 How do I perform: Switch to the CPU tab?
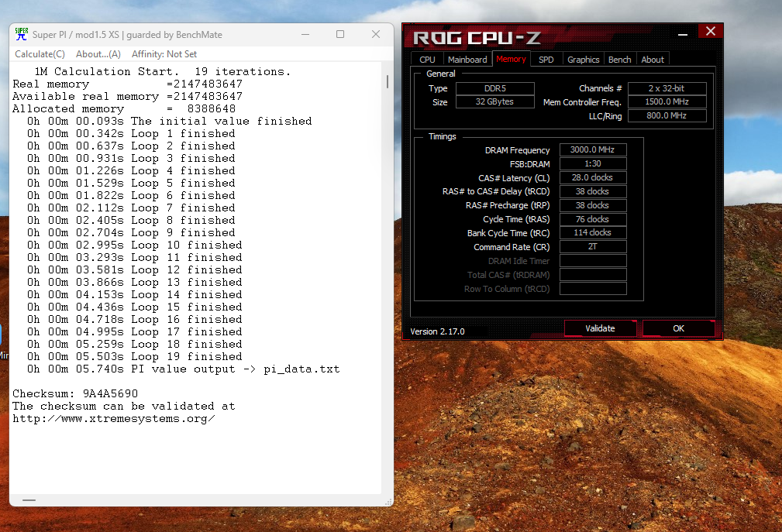pos(427,60)
